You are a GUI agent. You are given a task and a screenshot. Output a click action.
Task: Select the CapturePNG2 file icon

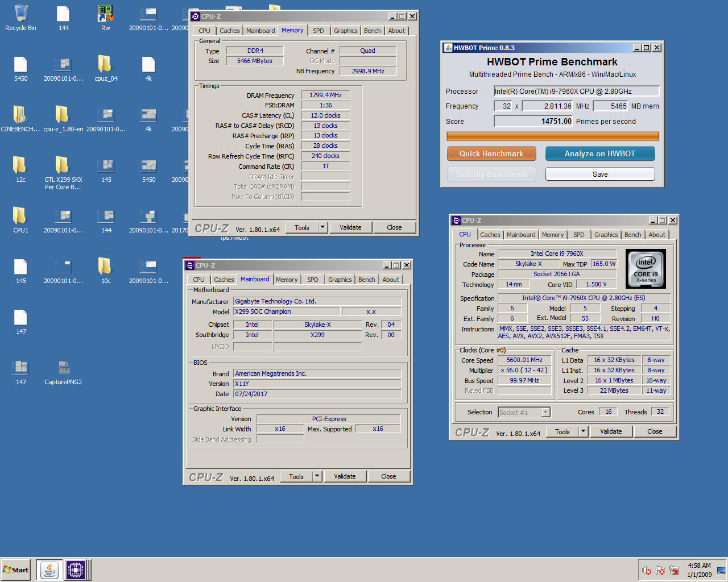(x=63, y=372)
